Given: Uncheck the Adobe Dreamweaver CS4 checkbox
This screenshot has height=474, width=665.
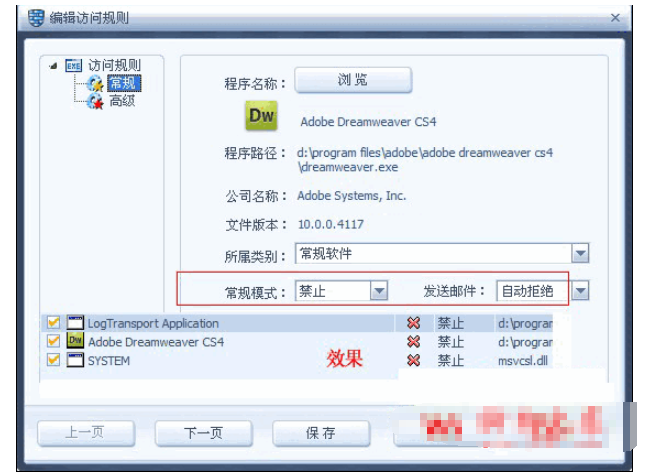Looking at the screenshot, I should tap(53, 341).
